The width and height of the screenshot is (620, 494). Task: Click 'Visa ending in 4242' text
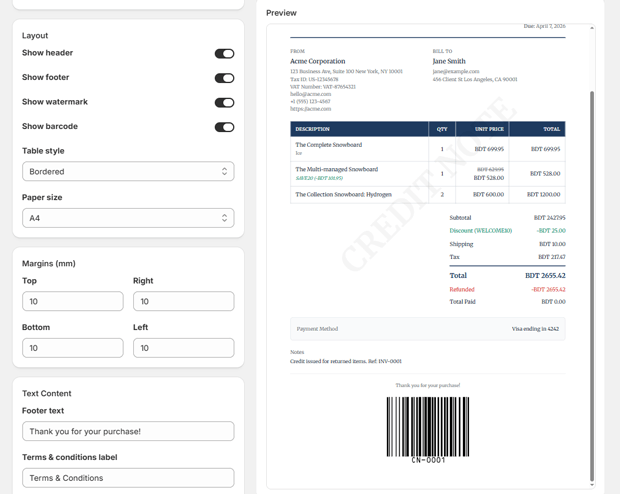pos(535,329)
